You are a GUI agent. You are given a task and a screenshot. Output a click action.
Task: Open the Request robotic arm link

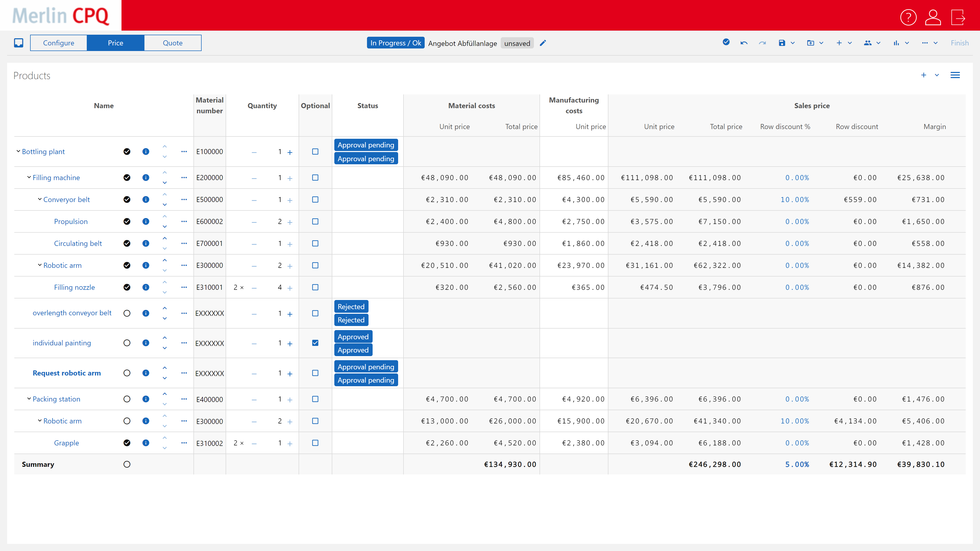click(x=67, y=373)
